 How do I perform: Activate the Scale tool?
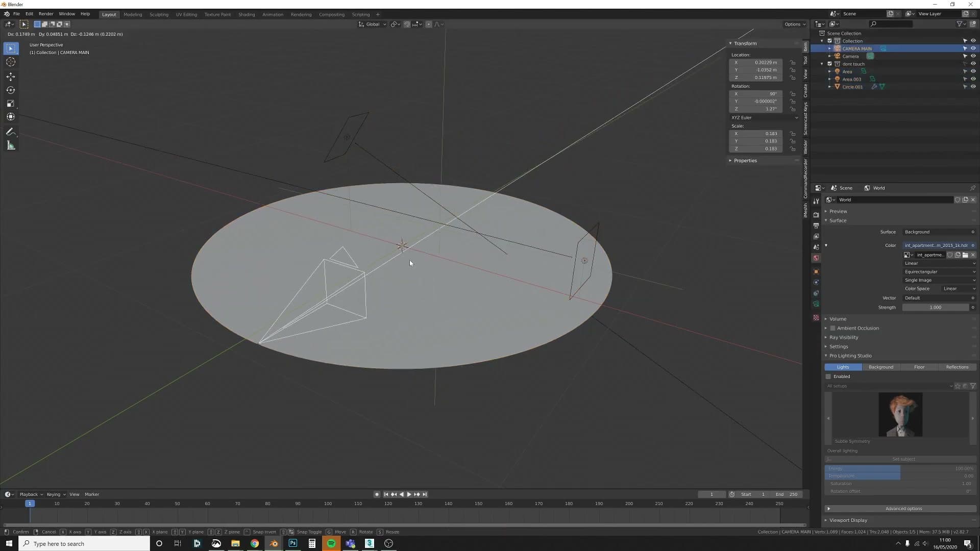11,104
